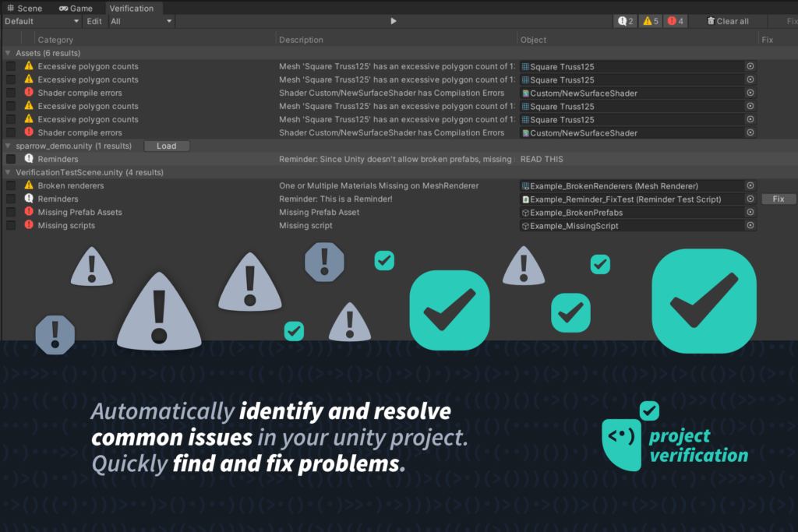The image size is (798, 532).
Task: Fix the Example_Reminder_FixTest reminder issue
Action: pyautogui.click(x=778, y=199)
